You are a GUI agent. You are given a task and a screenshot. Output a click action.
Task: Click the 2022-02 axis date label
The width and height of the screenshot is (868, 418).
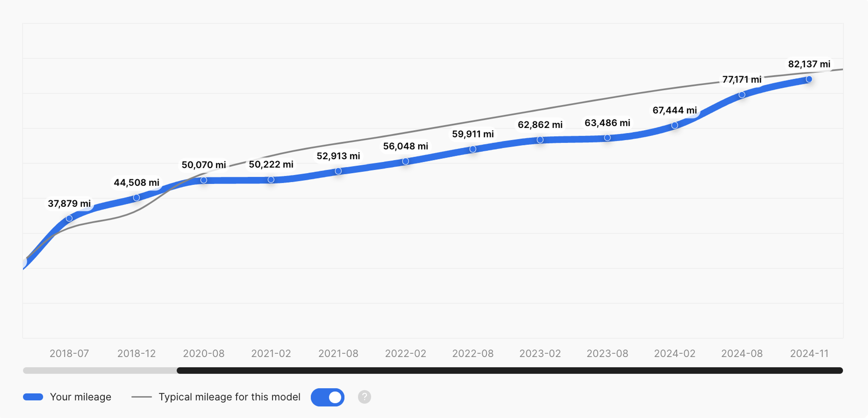(x=406, y=353)
